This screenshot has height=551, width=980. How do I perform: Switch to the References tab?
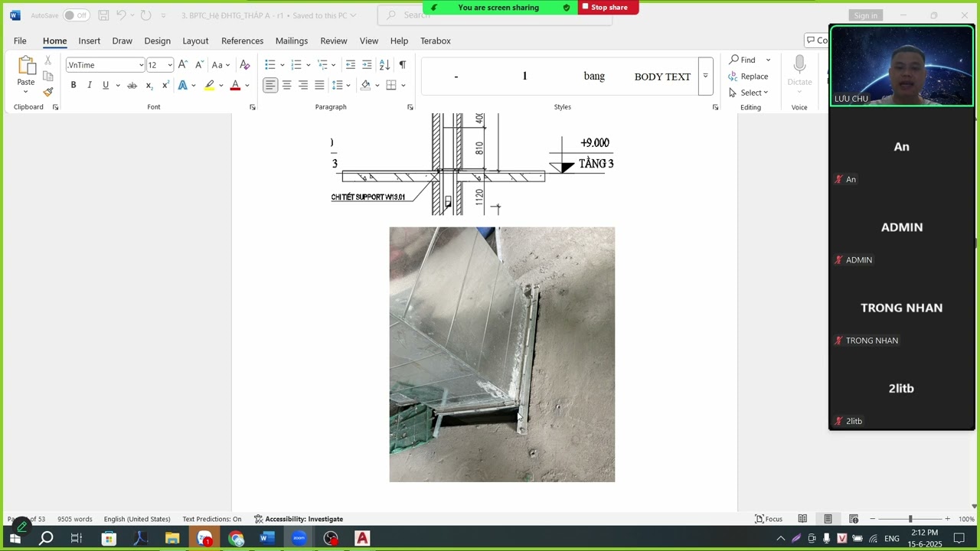242,41
